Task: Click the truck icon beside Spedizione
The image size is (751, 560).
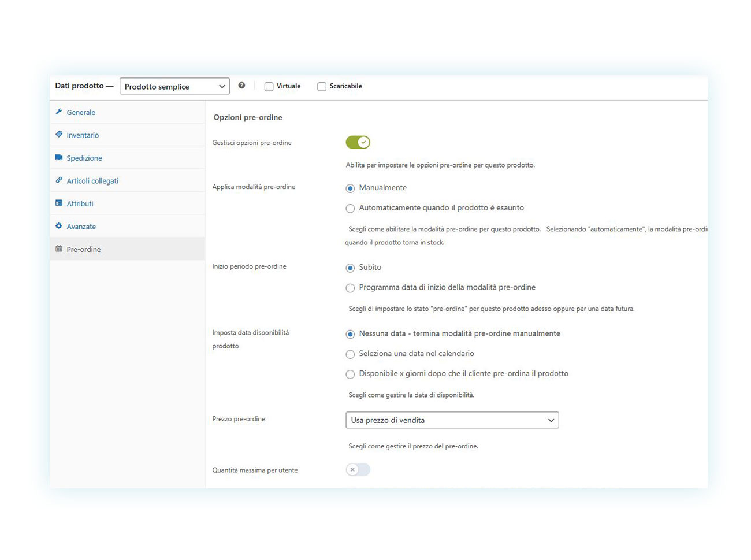Action: tap(59, 157)
